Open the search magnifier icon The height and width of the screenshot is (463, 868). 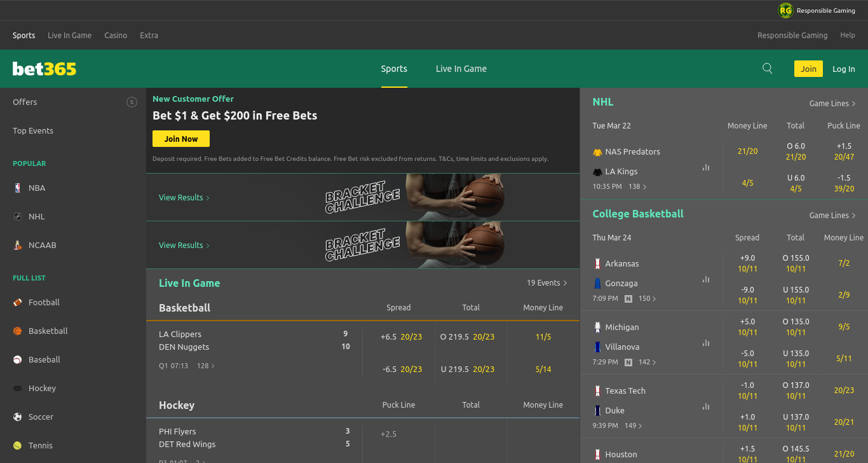pyautogui.click(x=768, y=69)
